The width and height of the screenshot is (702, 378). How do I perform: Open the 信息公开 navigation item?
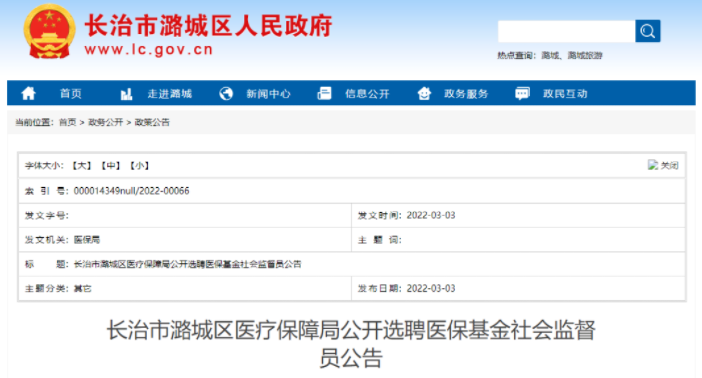367,94
